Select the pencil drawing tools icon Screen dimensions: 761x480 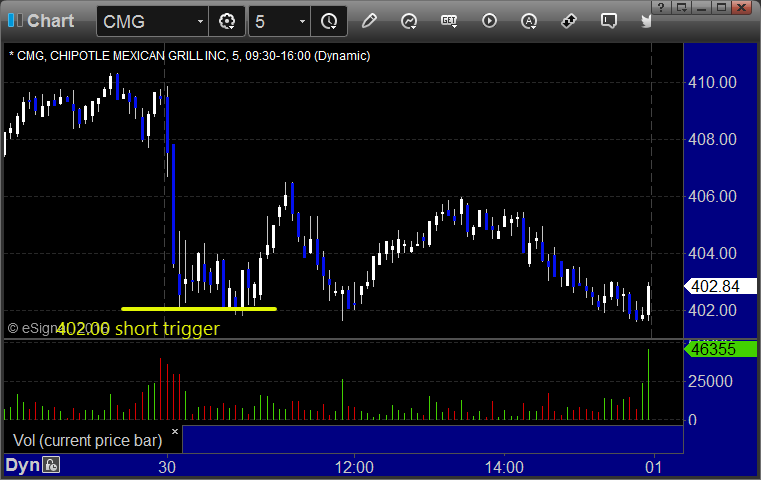pos(369,21)
